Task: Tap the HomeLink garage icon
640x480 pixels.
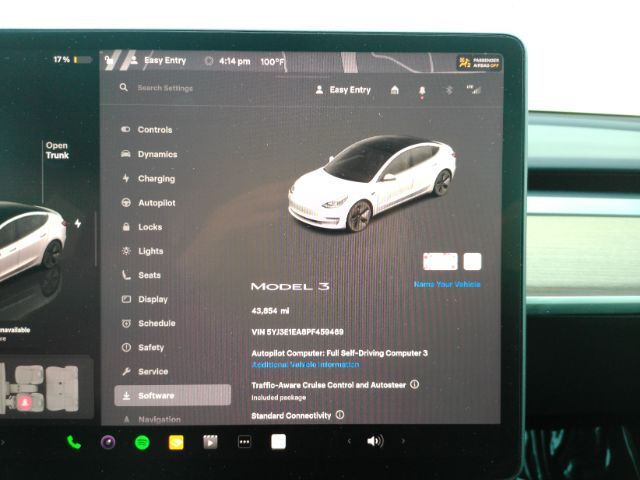Action: (394, 90)
